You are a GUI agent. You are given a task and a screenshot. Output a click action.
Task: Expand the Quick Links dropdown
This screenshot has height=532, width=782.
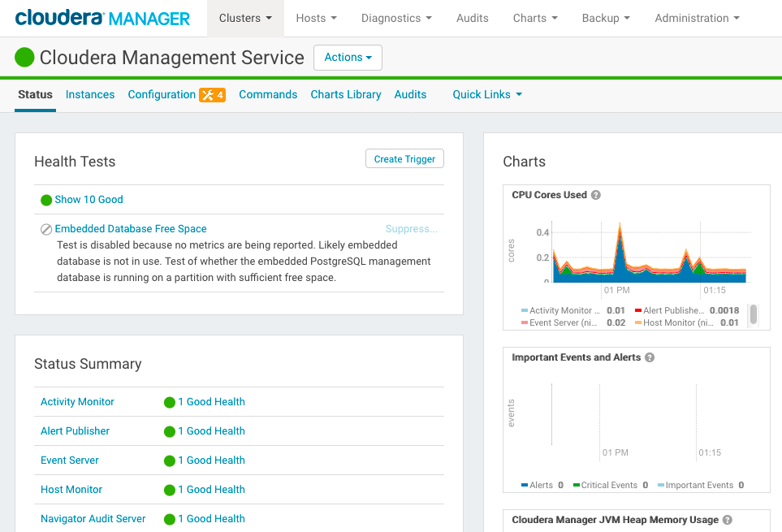pyautogui.click(x=487, y=94)
